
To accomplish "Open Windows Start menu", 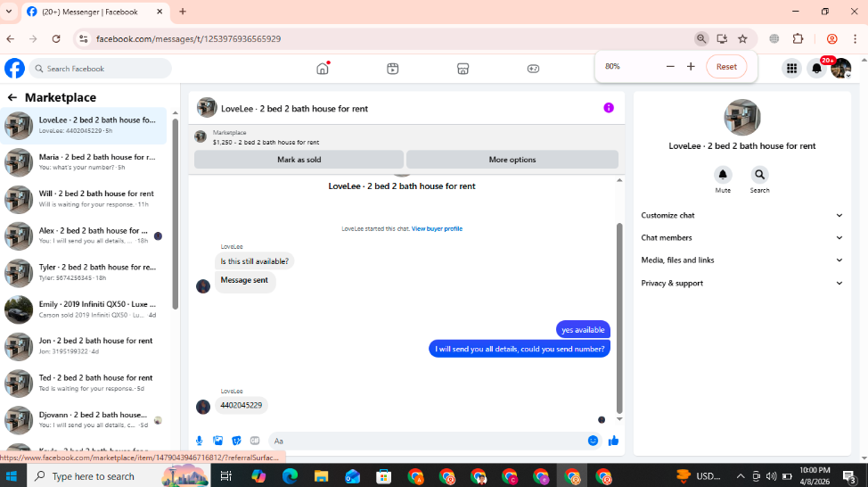I will pos(12,476).
